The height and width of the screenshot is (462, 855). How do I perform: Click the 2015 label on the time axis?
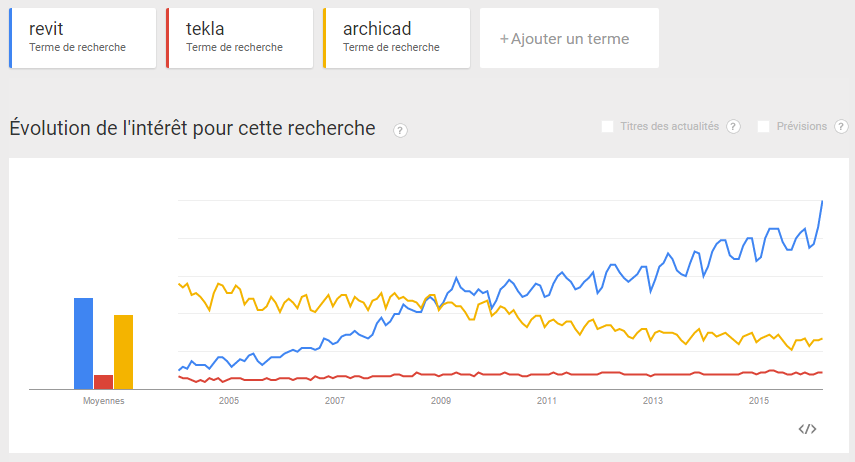[759, 401]
